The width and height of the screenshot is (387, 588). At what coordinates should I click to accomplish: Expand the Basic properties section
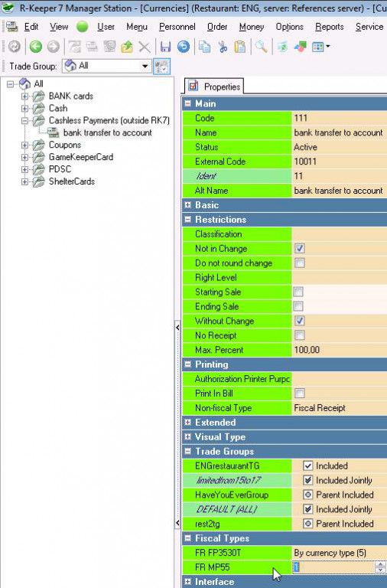(188, 205)
